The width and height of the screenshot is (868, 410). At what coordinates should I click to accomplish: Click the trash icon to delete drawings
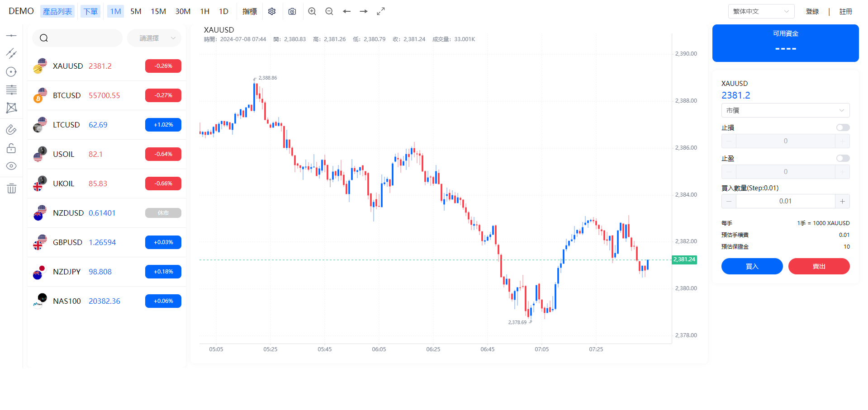pyautogui.click(x=11, y=189)
